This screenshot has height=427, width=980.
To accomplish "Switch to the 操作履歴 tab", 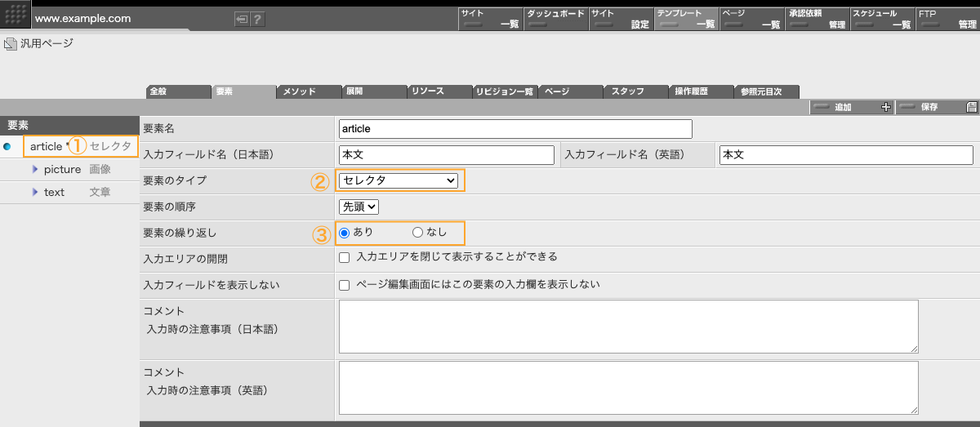I will pyautogui.click(x=702, y=91).
